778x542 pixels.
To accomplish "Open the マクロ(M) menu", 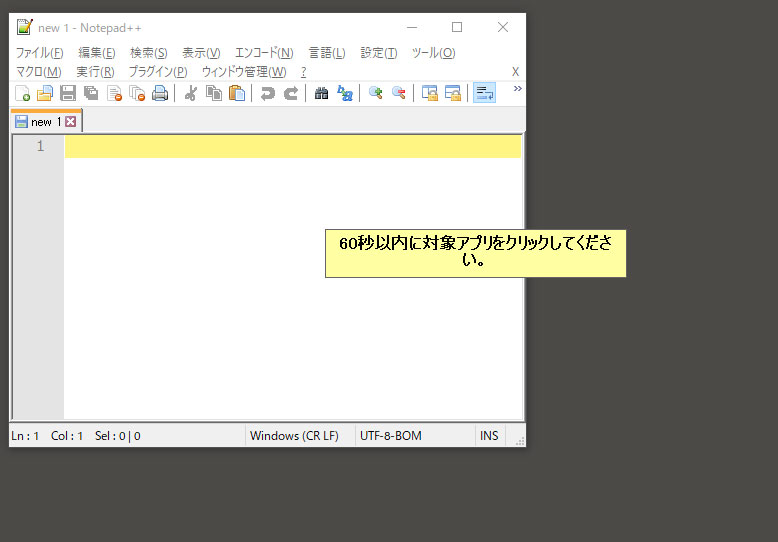I will tap(39, 72).
